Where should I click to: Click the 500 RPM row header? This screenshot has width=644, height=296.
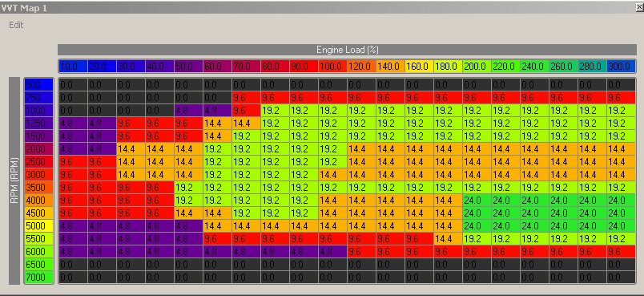click(38, 85)
